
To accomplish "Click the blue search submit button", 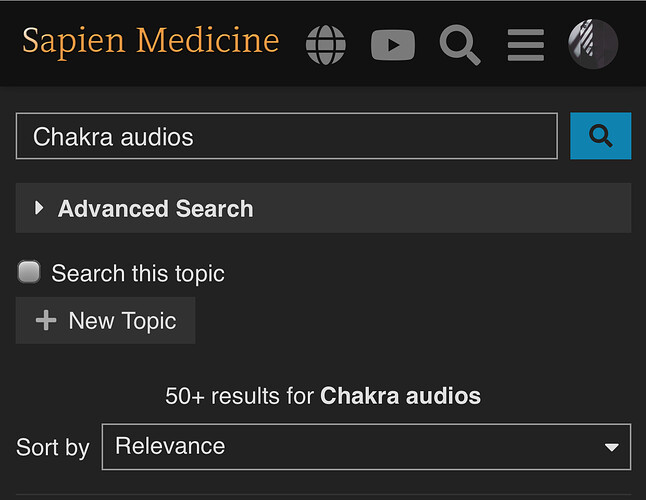I will (x=600, y=136).
